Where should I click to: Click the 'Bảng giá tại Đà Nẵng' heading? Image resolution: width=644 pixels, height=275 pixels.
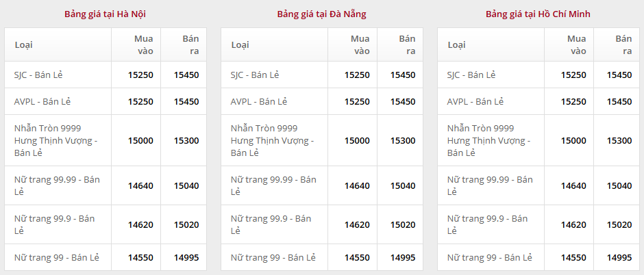pyautogui.click(x=321, y=14)
